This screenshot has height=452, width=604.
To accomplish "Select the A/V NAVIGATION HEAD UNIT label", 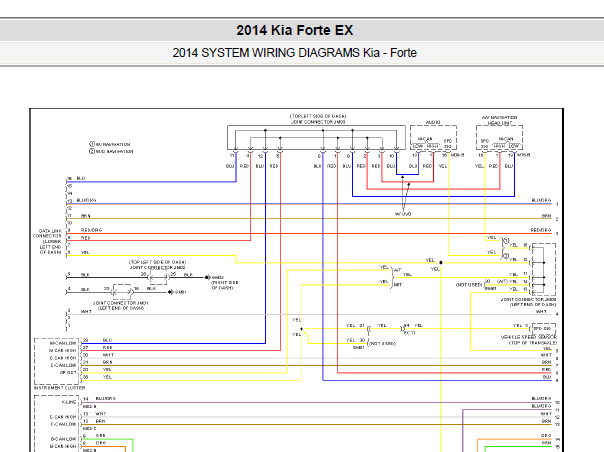I will [500, 120].
